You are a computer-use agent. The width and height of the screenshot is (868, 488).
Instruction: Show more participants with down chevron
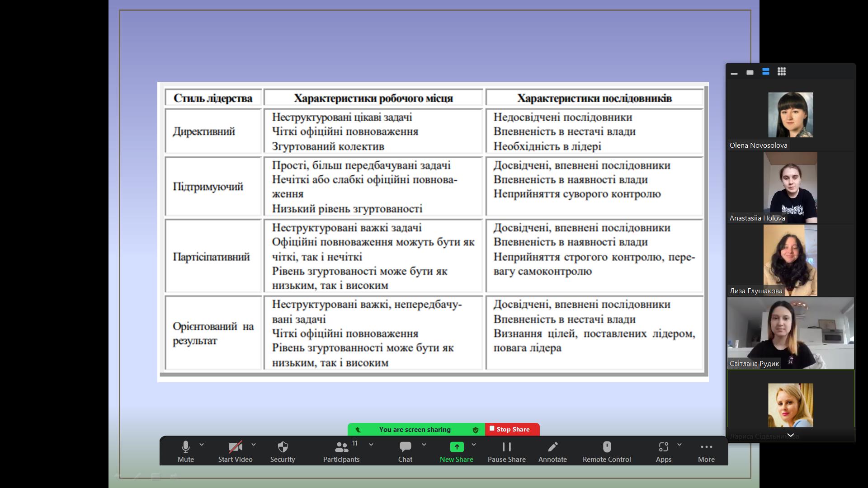[791, 435]
